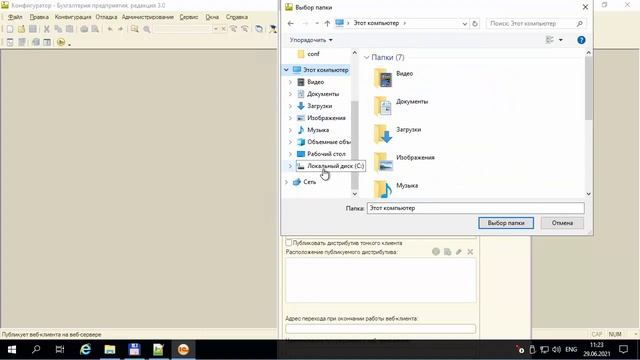This screenshot has height=360, width=640.
Task: Expand the Документы node in folder tree
Action: tap(290, 94)
